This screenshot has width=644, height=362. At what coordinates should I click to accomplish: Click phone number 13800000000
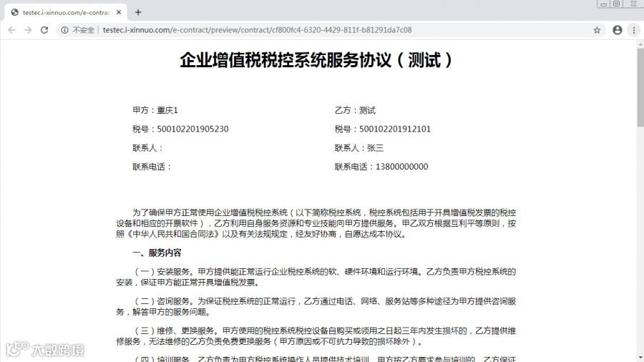pos(401,167)
